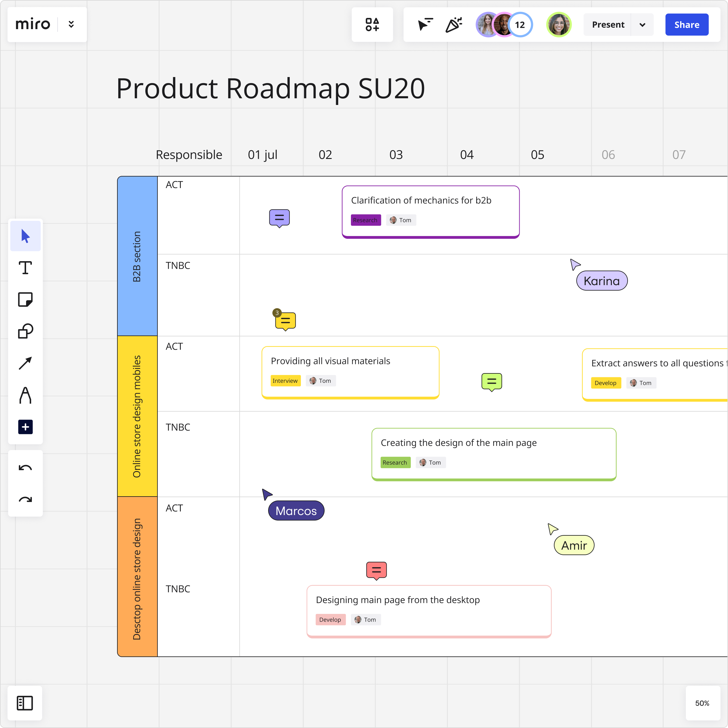Expand the Present dropdown arrow

click(642, 25)
